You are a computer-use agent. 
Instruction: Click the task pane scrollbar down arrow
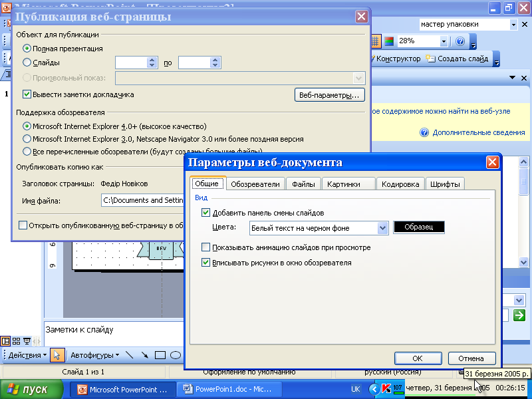tap(523, 262)
